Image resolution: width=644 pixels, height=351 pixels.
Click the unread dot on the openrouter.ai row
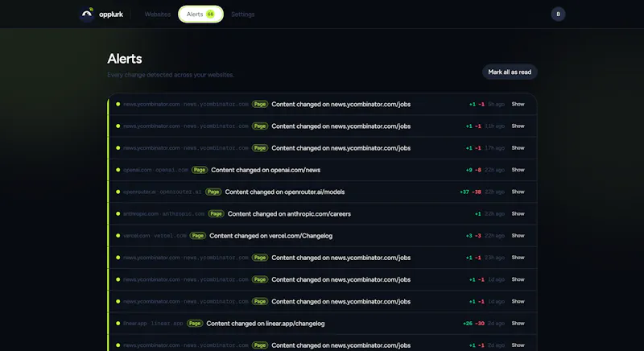point(118,192)
